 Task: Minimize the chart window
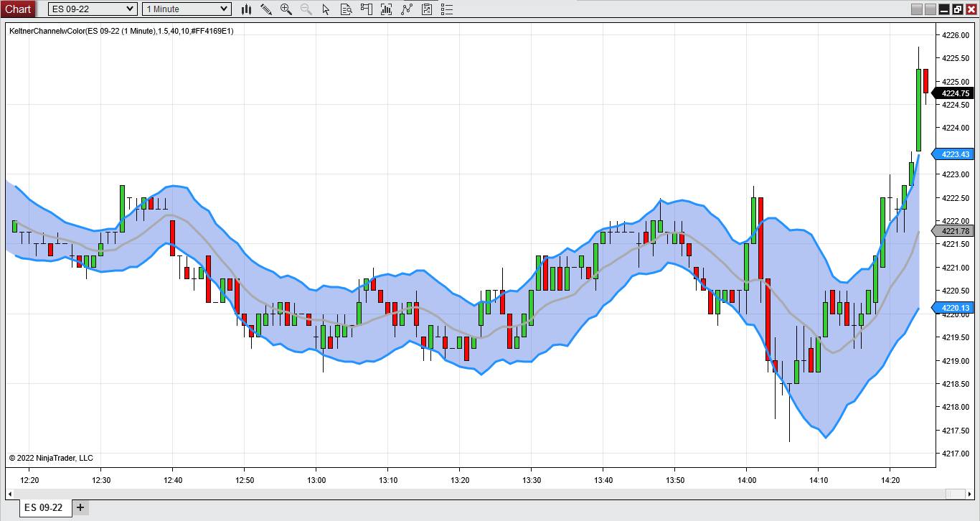click(944, 9)
